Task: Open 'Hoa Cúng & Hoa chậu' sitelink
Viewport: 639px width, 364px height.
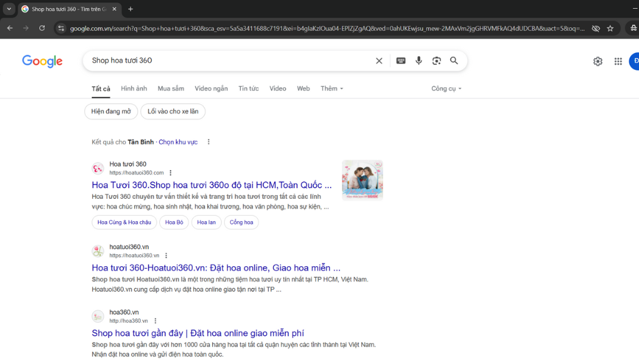Action: click(x=124, y=223)
